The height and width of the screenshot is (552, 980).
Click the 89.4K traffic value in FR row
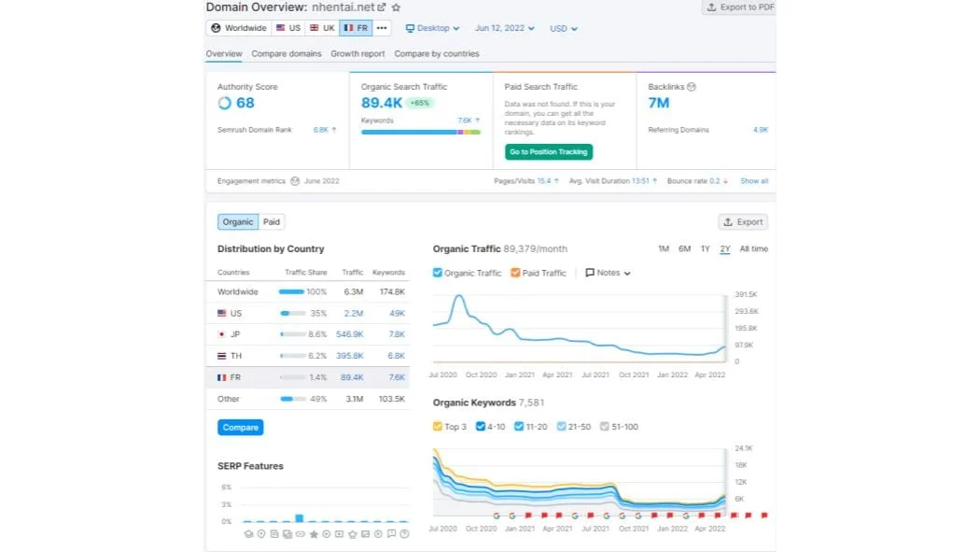352,377
